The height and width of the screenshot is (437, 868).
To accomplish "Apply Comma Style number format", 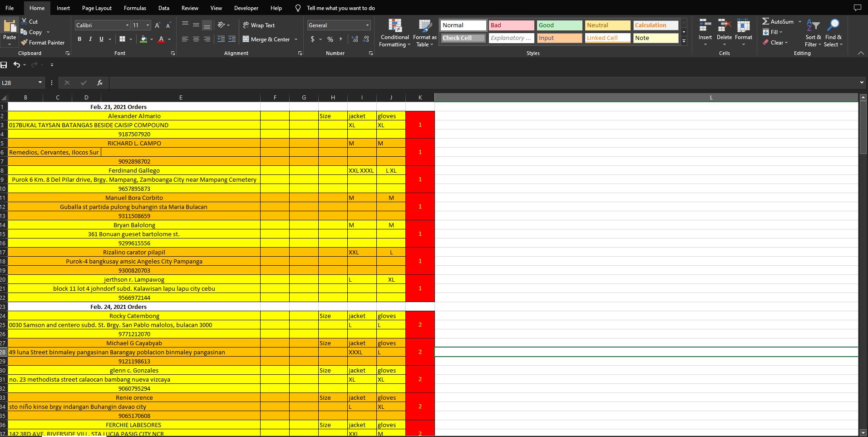I will pos(340,39).
